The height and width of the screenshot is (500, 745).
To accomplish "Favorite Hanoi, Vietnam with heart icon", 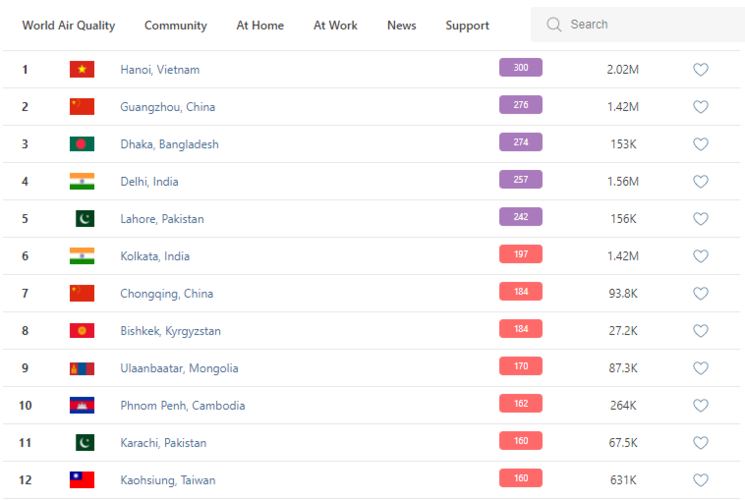I will [x=700, y=70].
